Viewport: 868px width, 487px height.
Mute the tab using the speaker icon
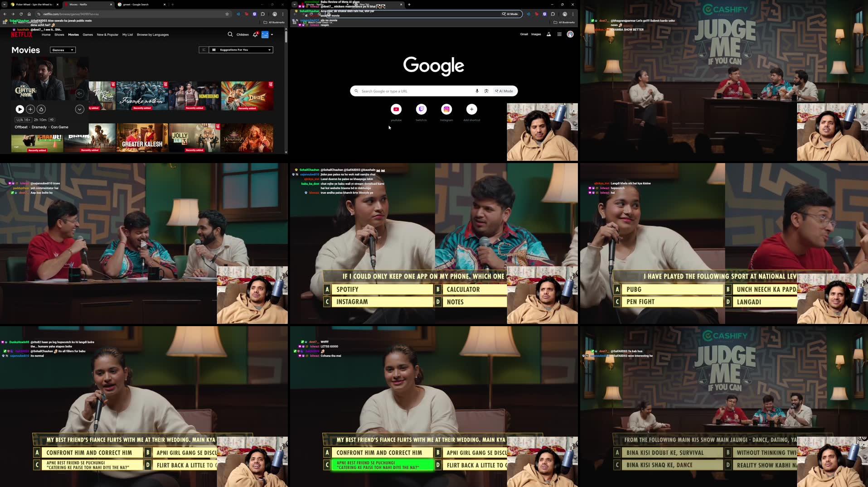238,14
